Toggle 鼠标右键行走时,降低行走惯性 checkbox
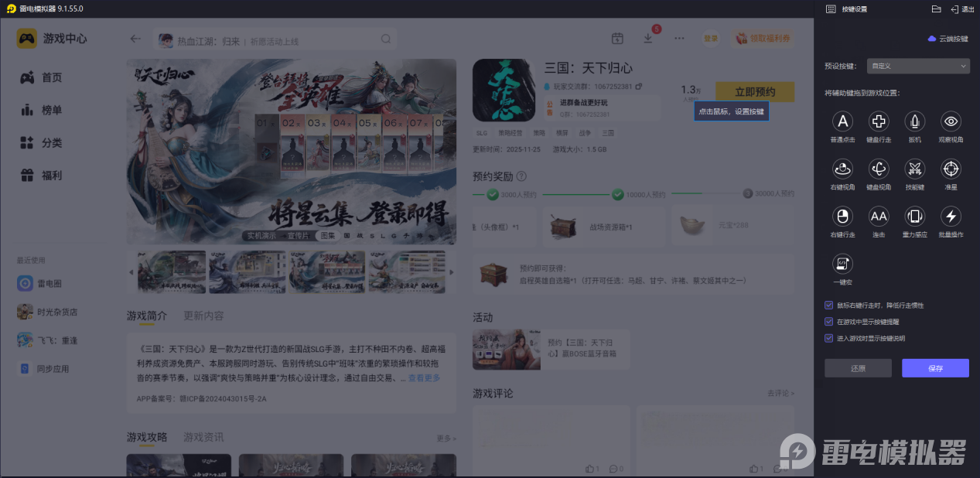 tap(829, 306)
